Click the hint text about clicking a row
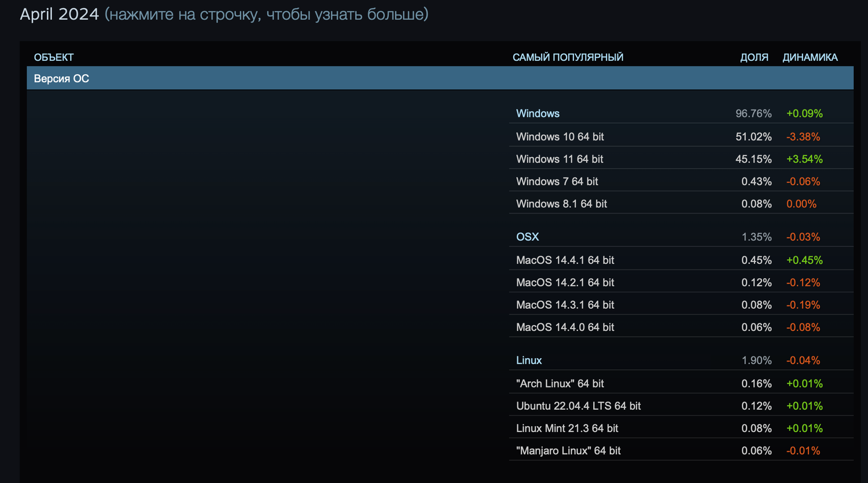Screen dimensions: 868x483 point(266,14)
